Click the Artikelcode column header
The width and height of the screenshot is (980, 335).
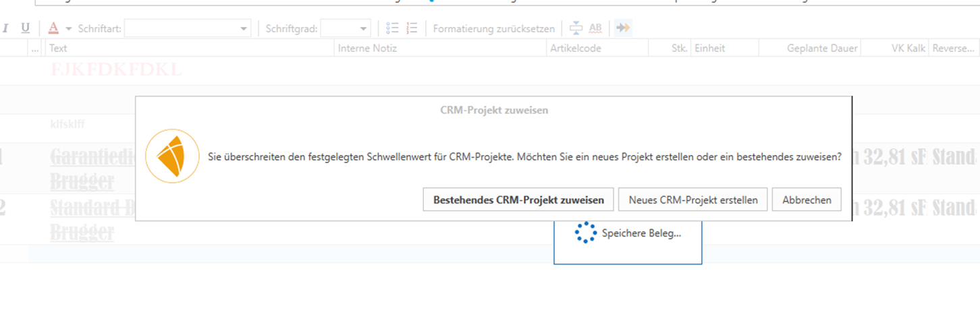596,49
